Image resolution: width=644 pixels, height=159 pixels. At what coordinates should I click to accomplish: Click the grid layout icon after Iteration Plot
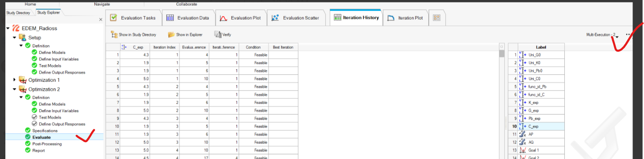point(436,18)
